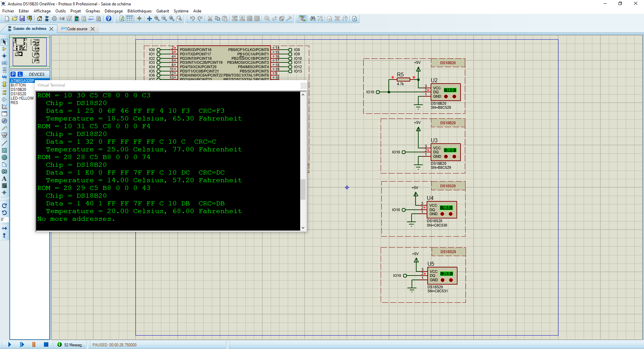Click the Undo arrow in toolbar
Viewport: 644px width, 349px height.
tap(192, 19)
